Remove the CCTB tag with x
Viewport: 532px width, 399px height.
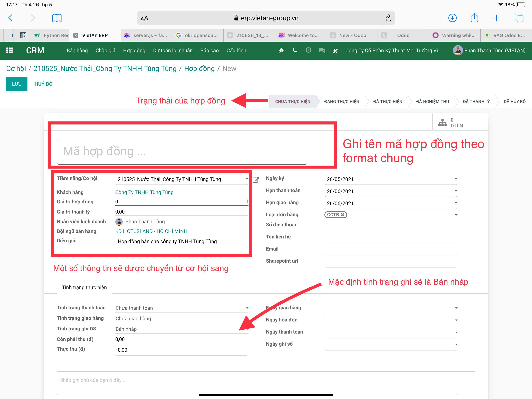point(343,215)
